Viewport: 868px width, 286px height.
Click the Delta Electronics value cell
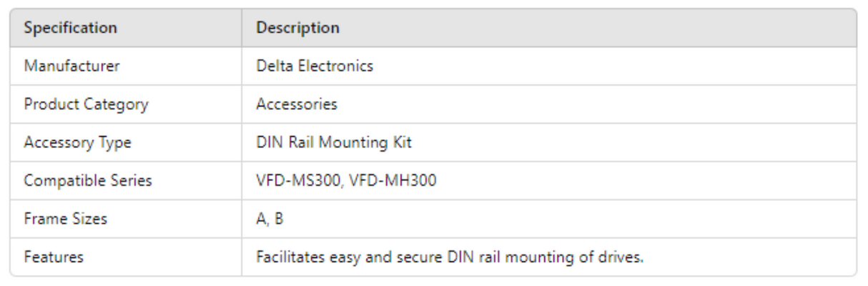coord(315,66)
